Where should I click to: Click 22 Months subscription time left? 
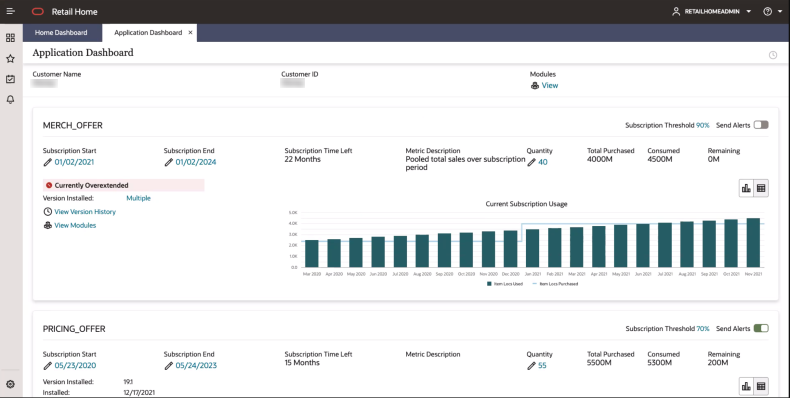click(302, 159)
